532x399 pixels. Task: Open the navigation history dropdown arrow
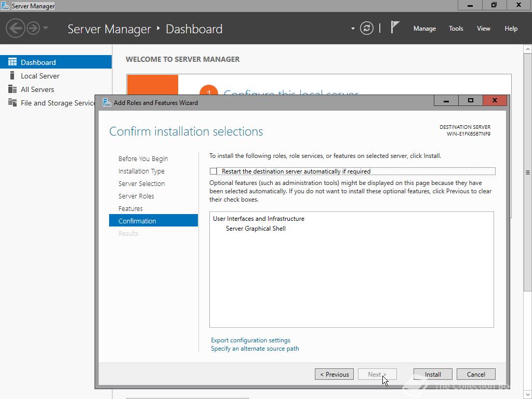(x=46, y=28)
